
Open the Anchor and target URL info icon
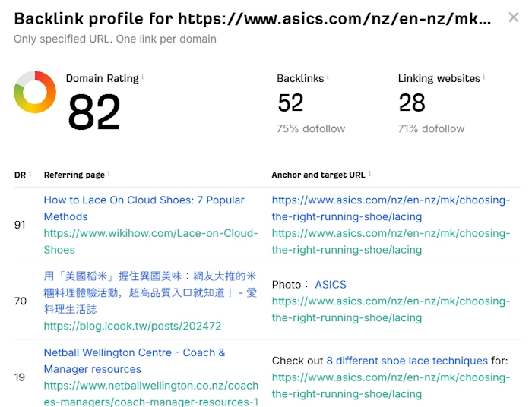click(x=369, y=174)
